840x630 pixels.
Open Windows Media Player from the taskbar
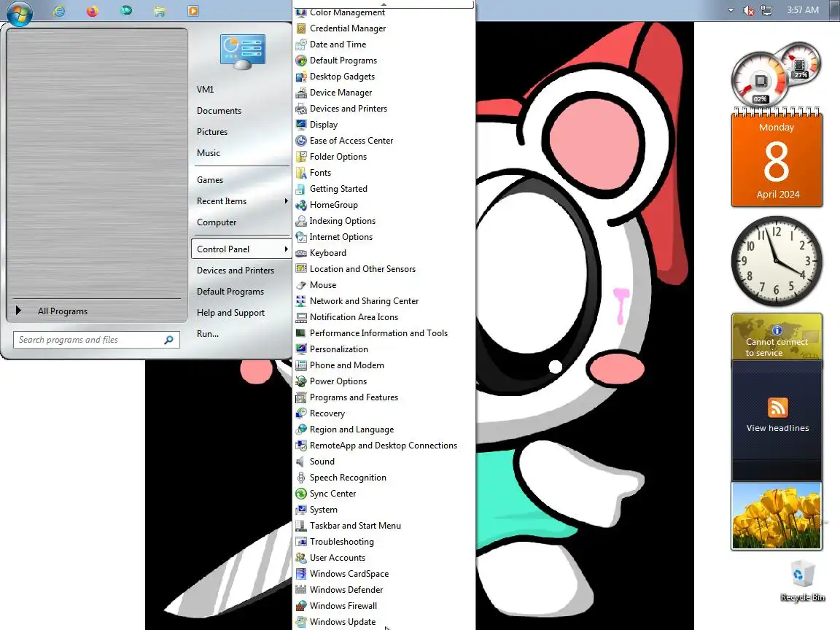tap(192, 11)
